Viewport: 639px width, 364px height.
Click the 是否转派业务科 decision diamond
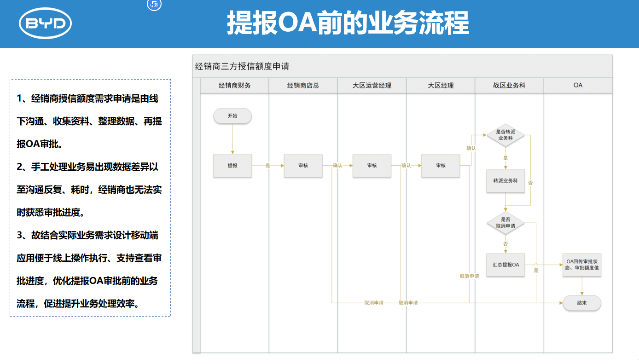point(505,135)
